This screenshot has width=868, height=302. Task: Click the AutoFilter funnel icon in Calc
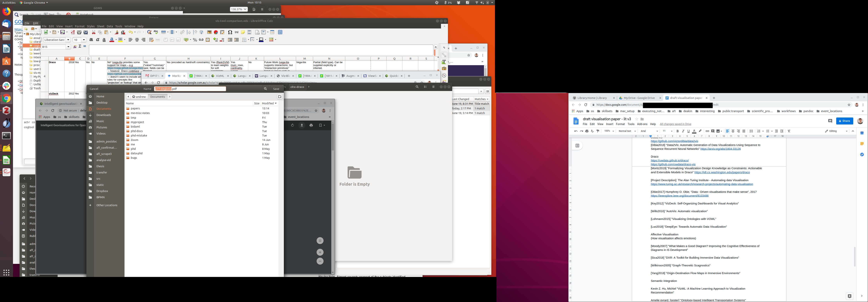pyautogui.click(x=201, y=32)
